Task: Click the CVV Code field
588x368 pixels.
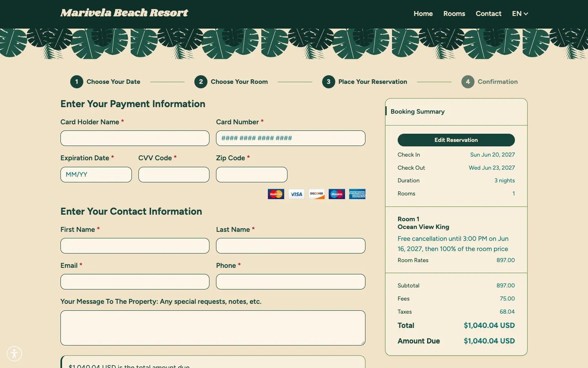Action: 174,175
